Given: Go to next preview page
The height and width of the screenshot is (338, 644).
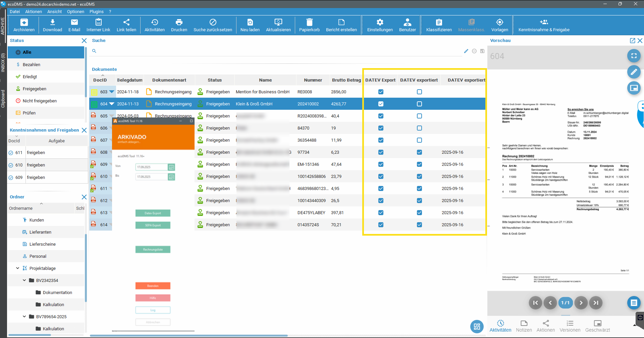Looking at the screenshot, I should click(x=581, y=303).
